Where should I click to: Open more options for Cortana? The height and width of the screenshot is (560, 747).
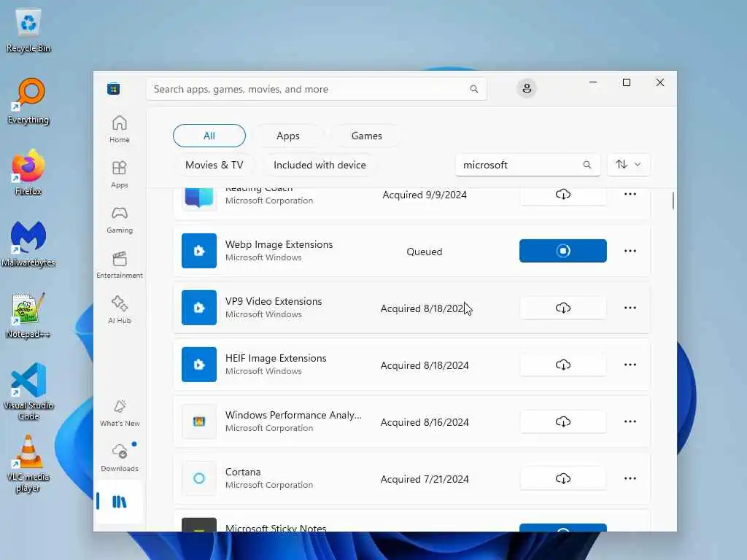click(630, 478)
